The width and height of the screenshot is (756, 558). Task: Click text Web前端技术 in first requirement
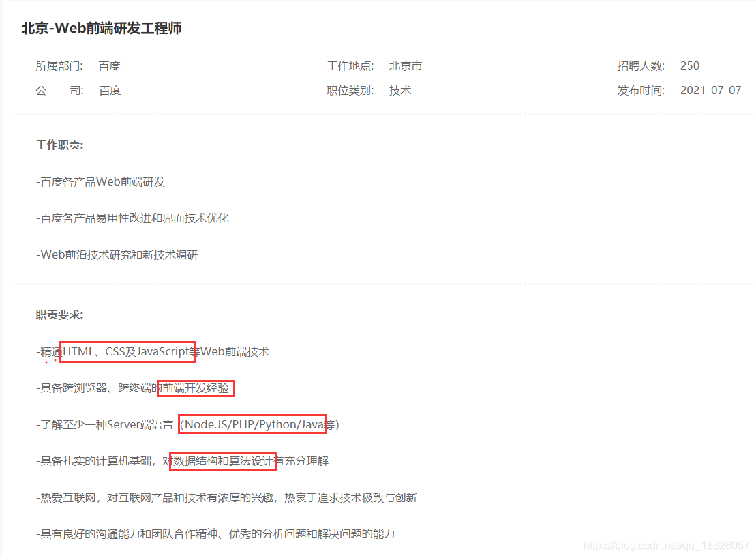[x=235, y=351]
